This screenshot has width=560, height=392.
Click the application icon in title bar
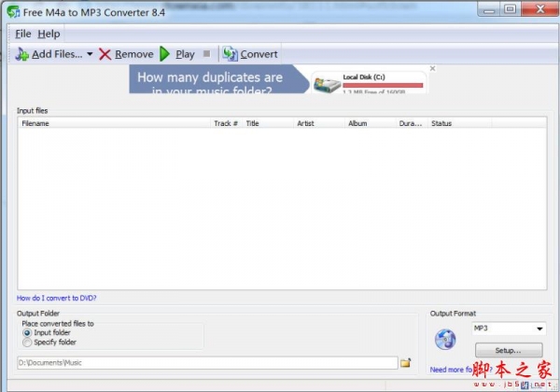coord(14,12)
